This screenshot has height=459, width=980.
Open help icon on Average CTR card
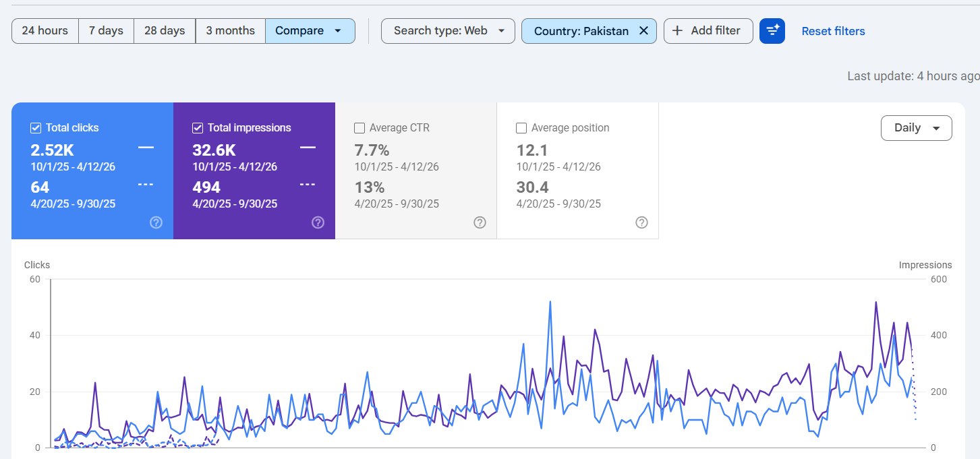click(480, 222)
